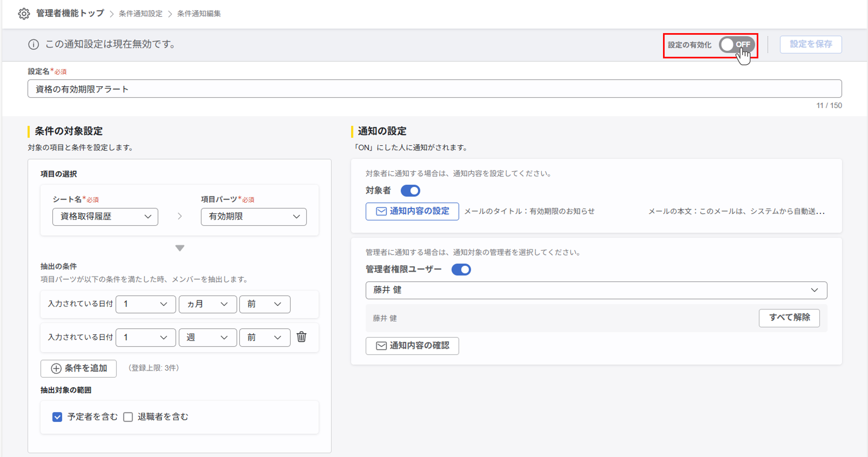Disable the 管理者権限ユーザー switch

click(x=461, y=270)
